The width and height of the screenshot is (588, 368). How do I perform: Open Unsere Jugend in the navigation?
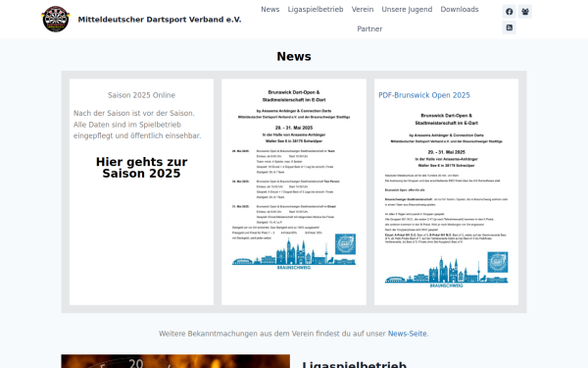(407, 10)
